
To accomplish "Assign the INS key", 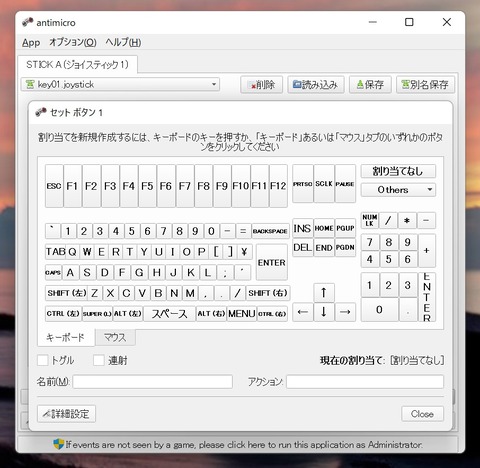I will [x=303, y=228].
